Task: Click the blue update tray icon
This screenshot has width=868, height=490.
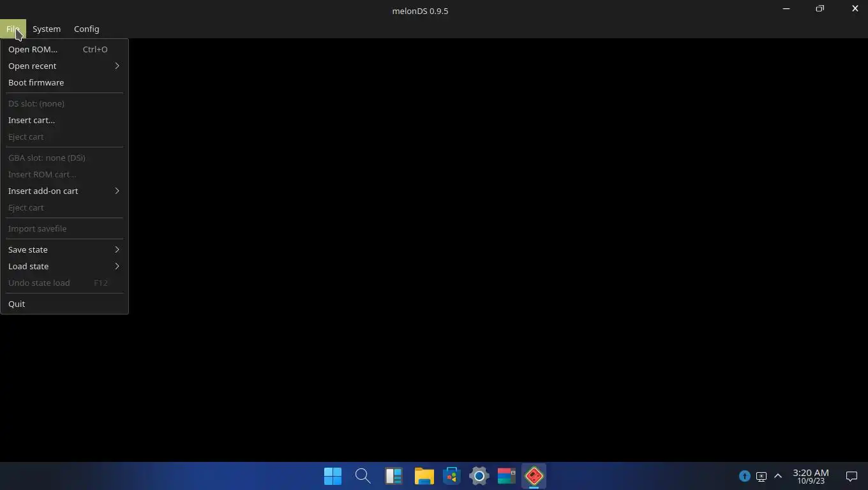Action: point(744,476)
